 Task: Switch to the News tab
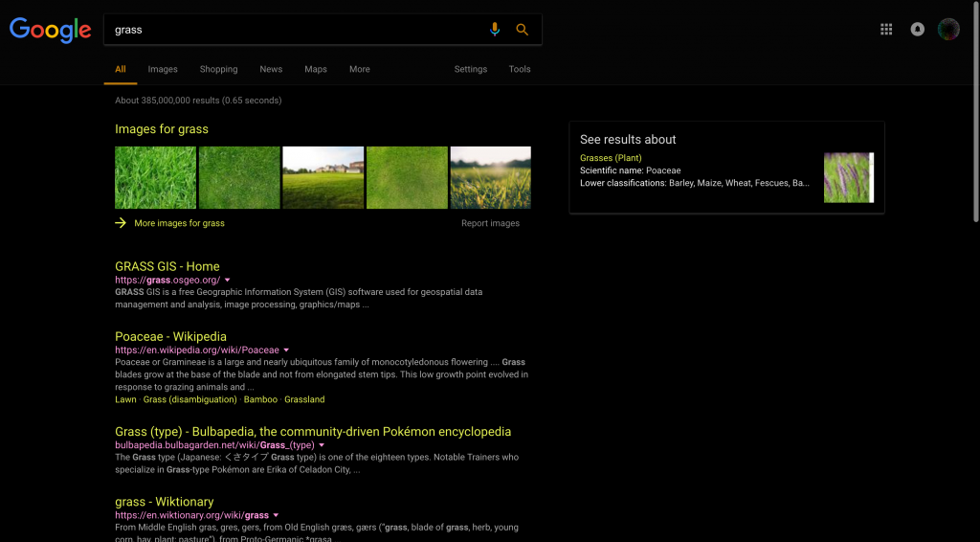(271, 69)
